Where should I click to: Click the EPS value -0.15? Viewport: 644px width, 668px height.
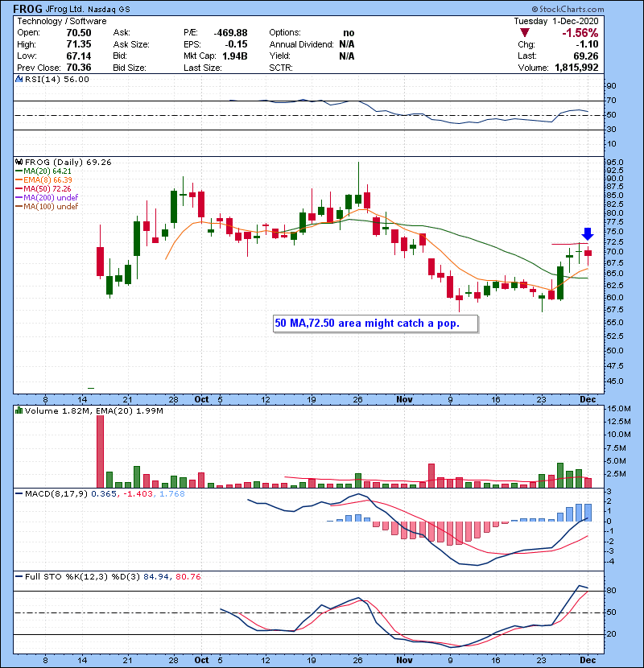pos(237,44)
